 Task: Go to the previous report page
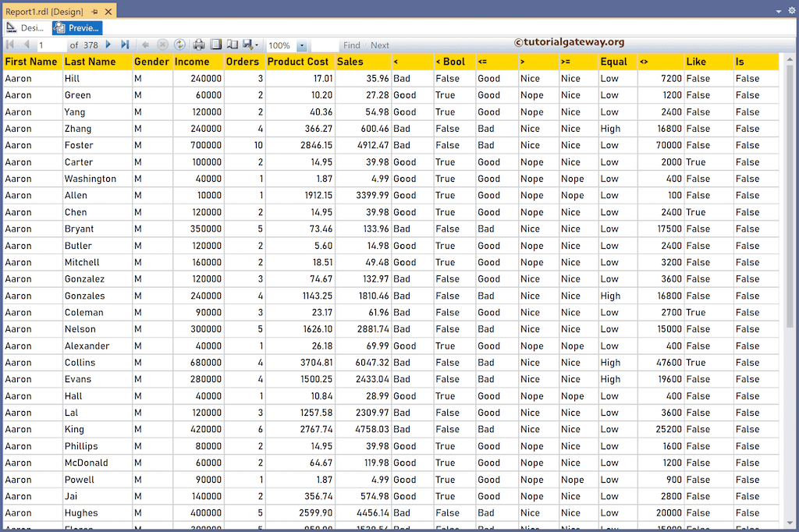[26, 44]
